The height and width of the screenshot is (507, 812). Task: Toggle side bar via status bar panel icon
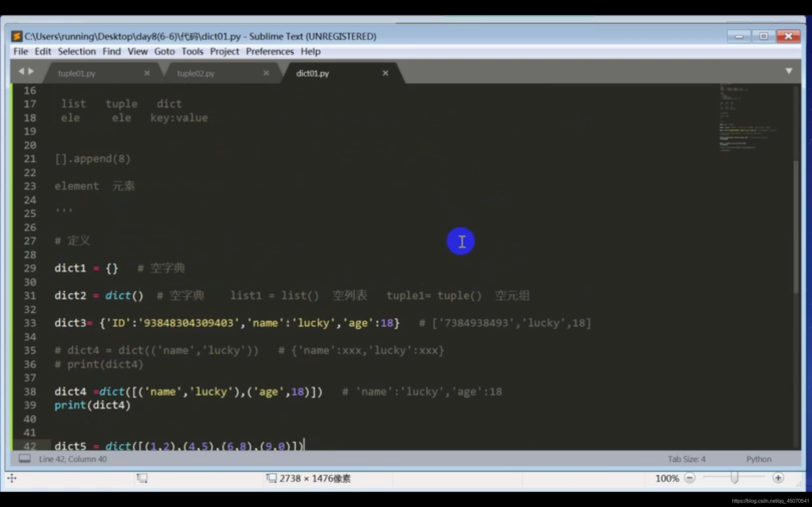click(24, 459)
